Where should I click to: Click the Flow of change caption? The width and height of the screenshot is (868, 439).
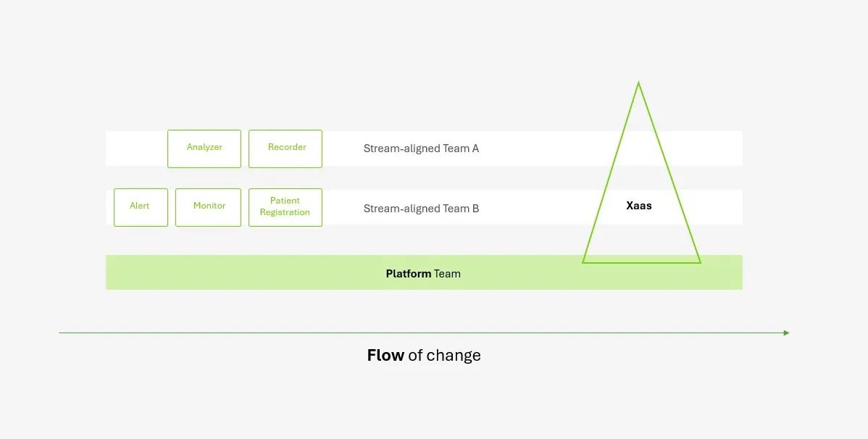pos(424,356)
